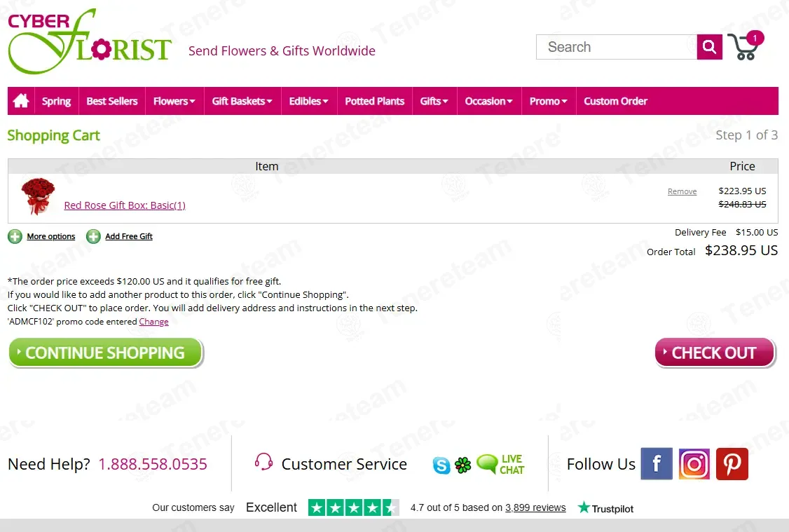The height and width of the screenshot is (532, 789).
Task: Open the Best Sellers menu item
Action: click(111, 101)
